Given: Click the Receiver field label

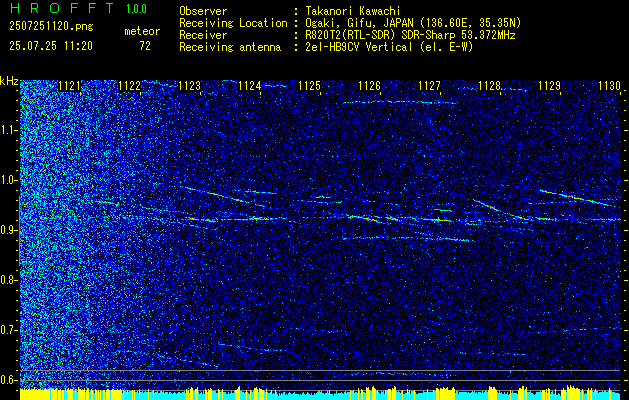Looking at the screenshot, I should [203, 35].
